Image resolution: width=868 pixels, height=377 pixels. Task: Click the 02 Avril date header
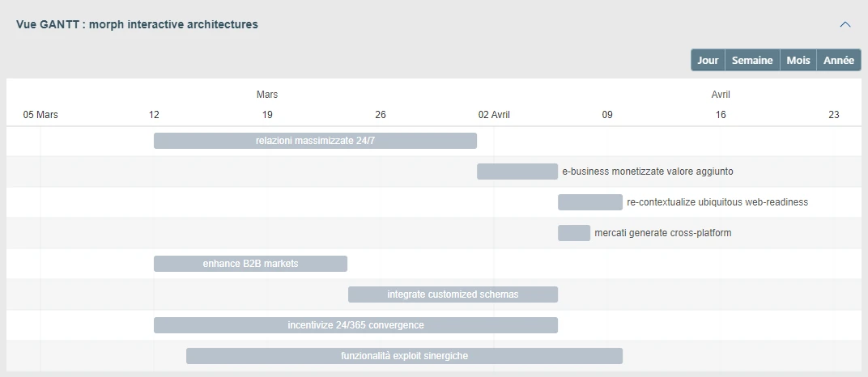tap(494, 115)
